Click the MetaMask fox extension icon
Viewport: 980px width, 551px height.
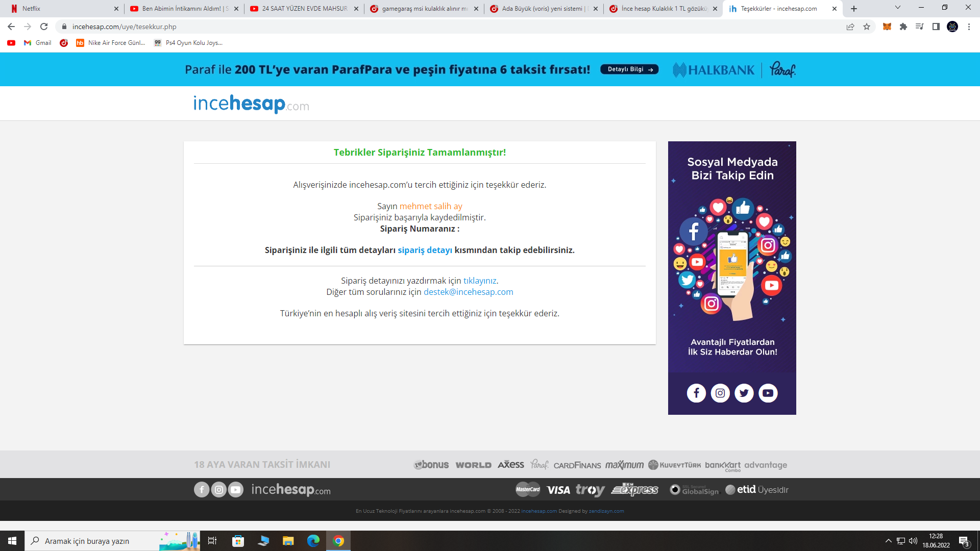click(887, 27)
